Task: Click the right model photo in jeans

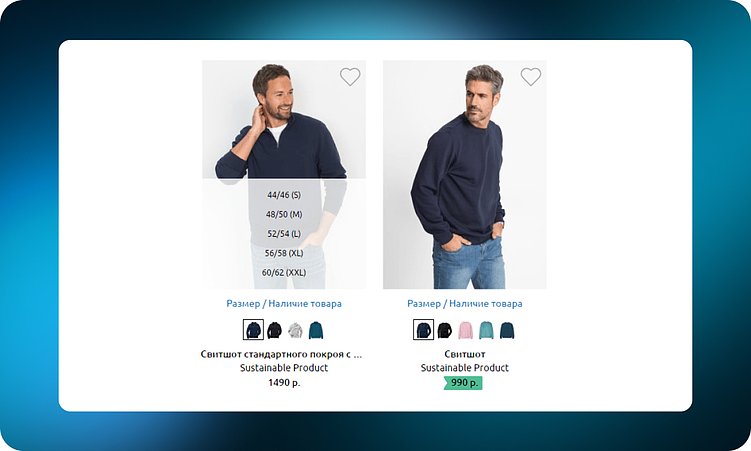Action: (465, 174)
